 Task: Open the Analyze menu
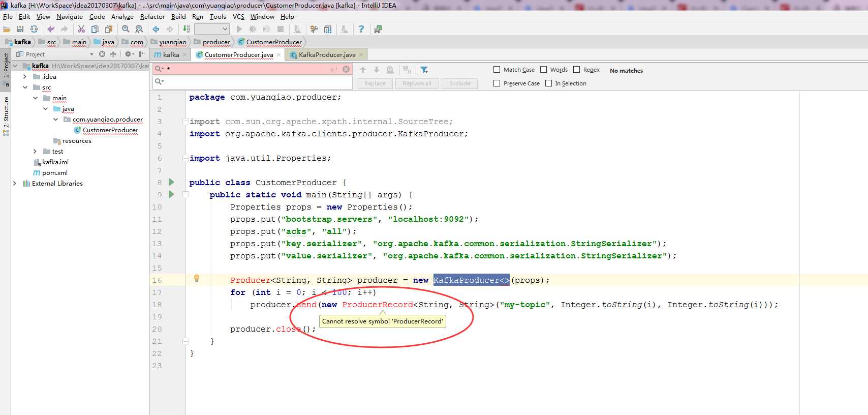pos(122,16)
